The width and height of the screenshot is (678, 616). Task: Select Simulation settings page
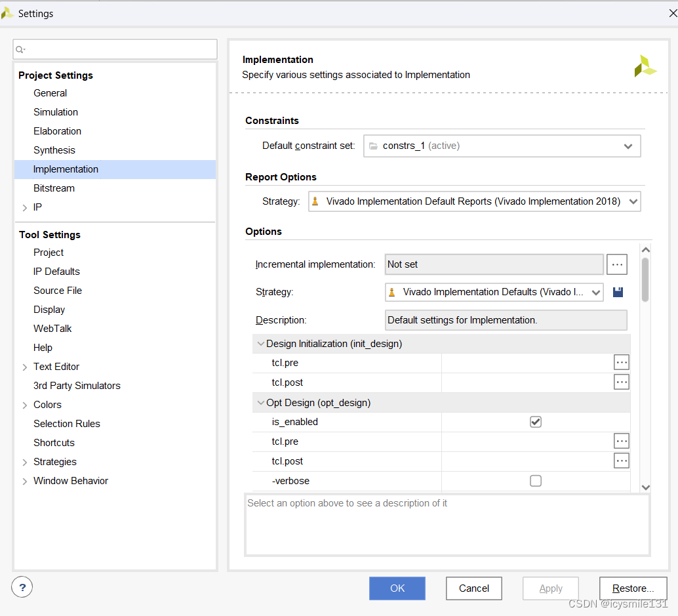[56, 112]
